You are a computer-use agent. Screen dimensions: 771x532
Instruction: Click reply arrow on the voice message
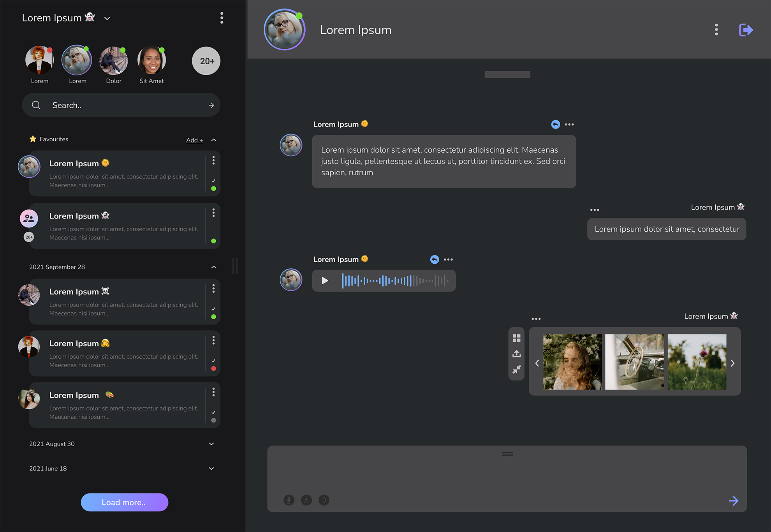(x=435, y=259)
